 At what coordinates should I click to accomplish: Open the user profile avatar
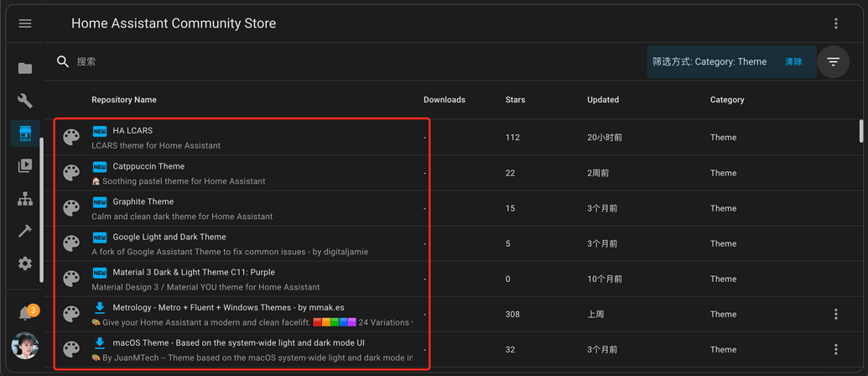(x=25, y=345)
